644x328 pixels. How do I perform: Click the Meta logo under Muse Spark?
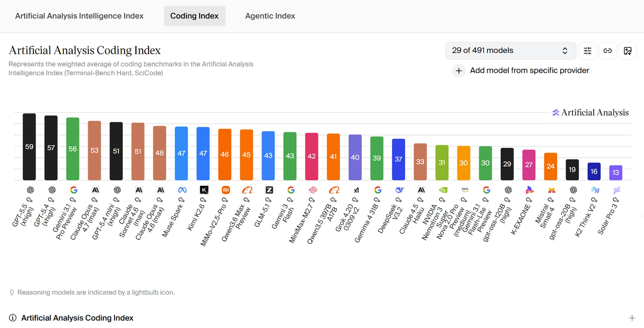point(182,190)
